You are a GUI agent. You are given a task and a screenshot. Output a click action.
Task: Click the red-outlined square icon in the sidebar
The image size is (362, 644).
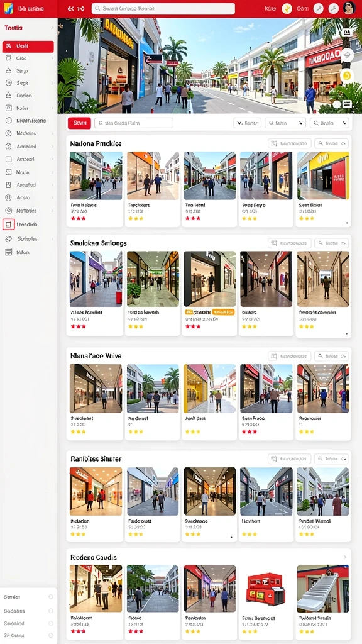(x=9, y=225)
